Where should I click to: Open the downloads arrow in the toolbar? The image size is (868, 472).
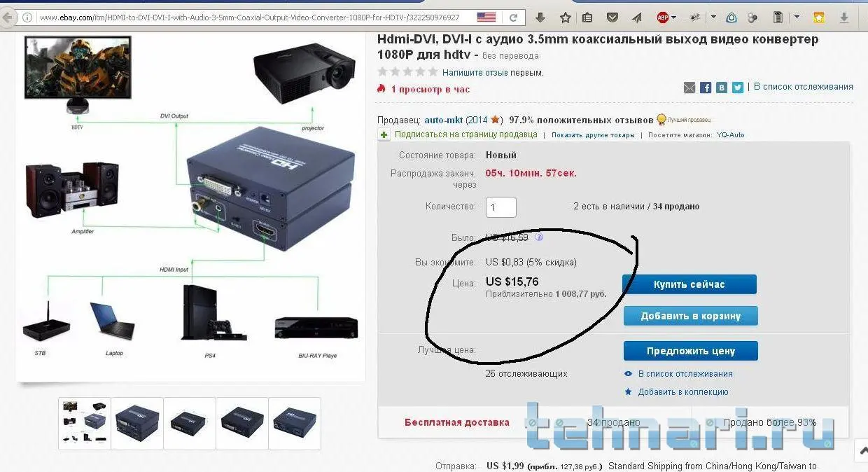[540, 17]
